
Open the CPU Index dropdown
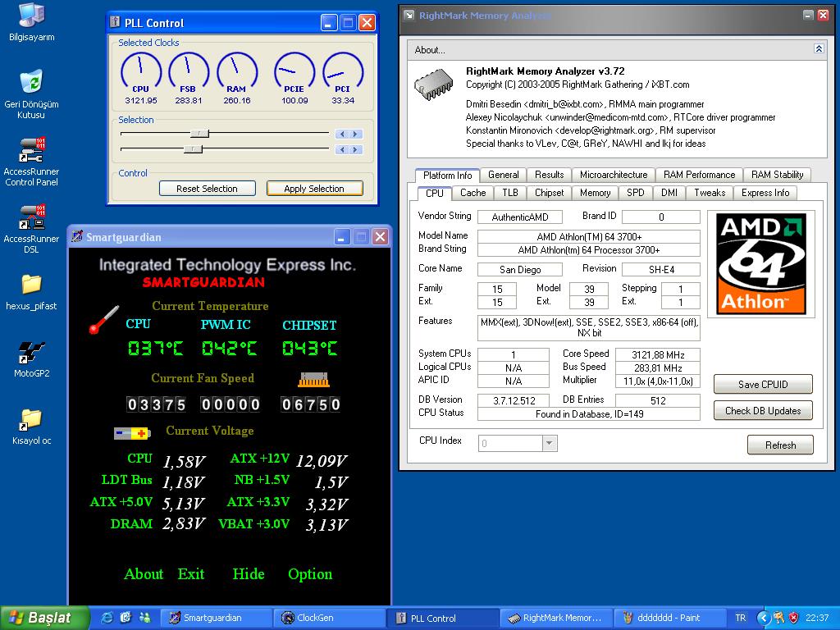coord(549,443)
